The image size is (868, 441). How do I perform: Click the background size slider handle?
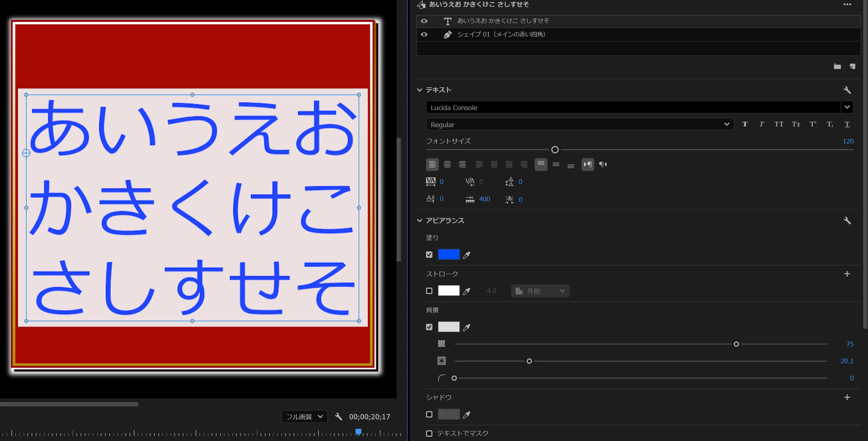[x=529, y=361]
